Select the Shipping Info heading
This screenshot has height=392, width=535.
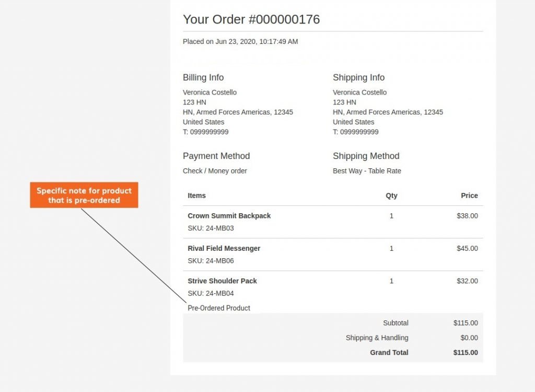click(358, 77)
